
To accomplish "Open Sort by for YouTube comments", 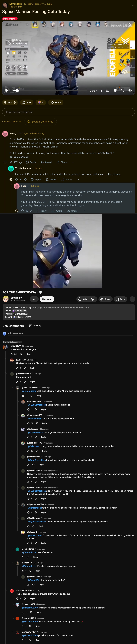I will [35, 325].
